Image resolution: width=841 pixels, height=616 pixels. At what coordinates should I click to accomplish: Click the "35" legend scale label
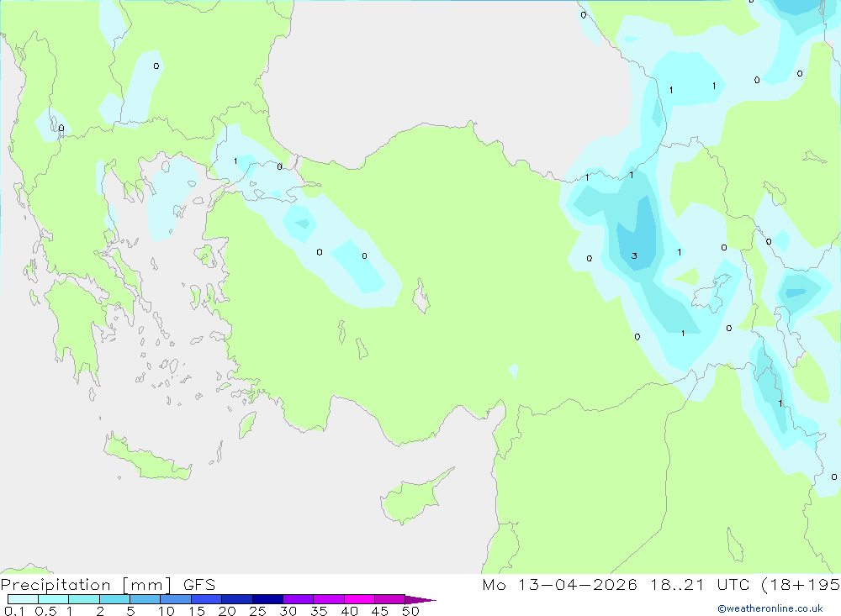pyautogui.click(x=319, y=611)
